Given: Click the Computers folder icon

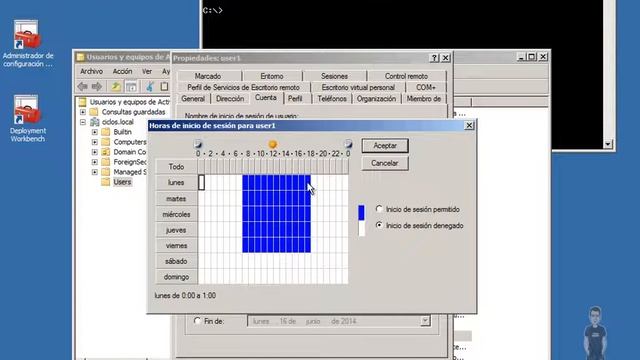Looking at the screenshot, I should 106,142.
